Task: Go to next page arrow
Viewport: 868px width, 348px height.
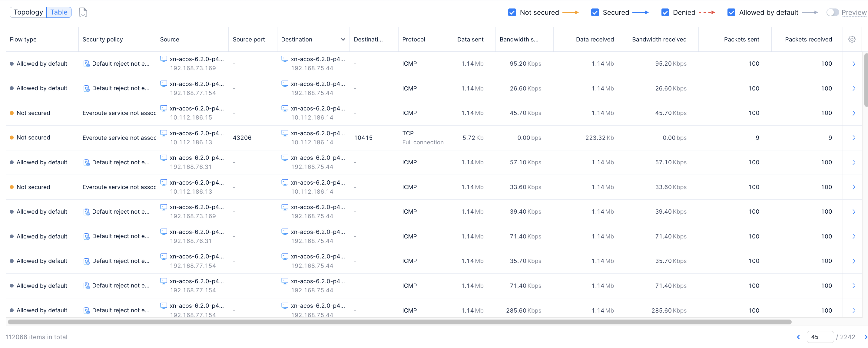Action: (x=865, y=337)
